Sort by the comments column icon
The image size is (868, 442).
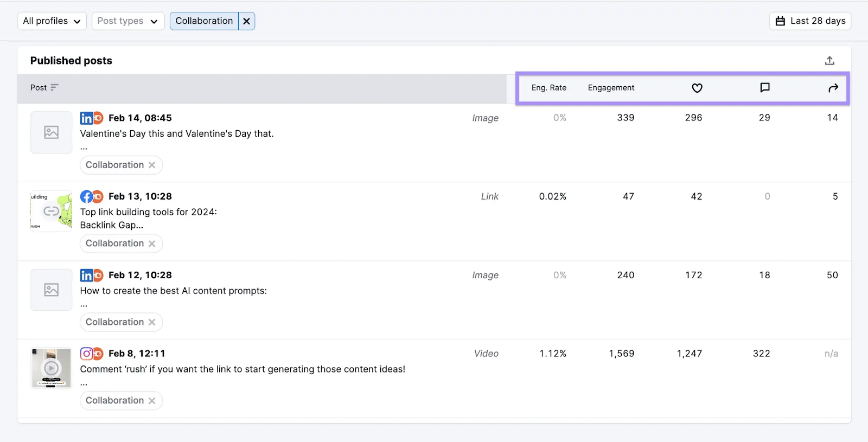point(765,88)
